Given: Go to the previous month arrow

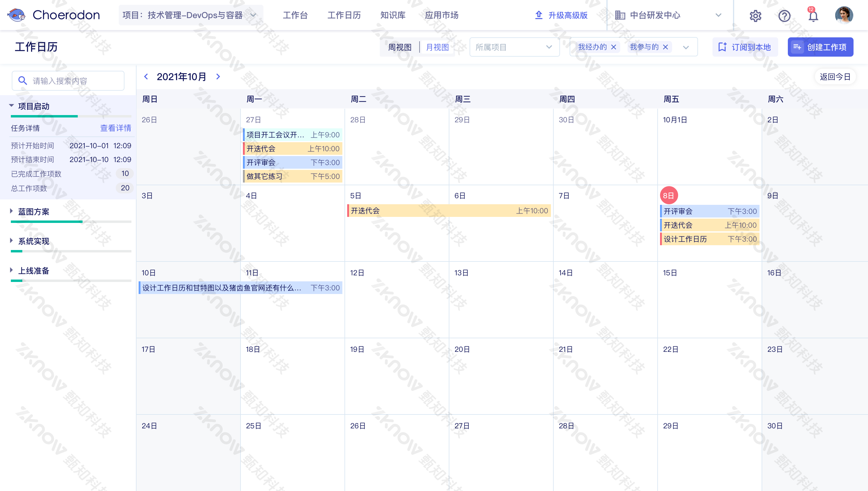Looking at the screenshot, I should tap(146, 77).
